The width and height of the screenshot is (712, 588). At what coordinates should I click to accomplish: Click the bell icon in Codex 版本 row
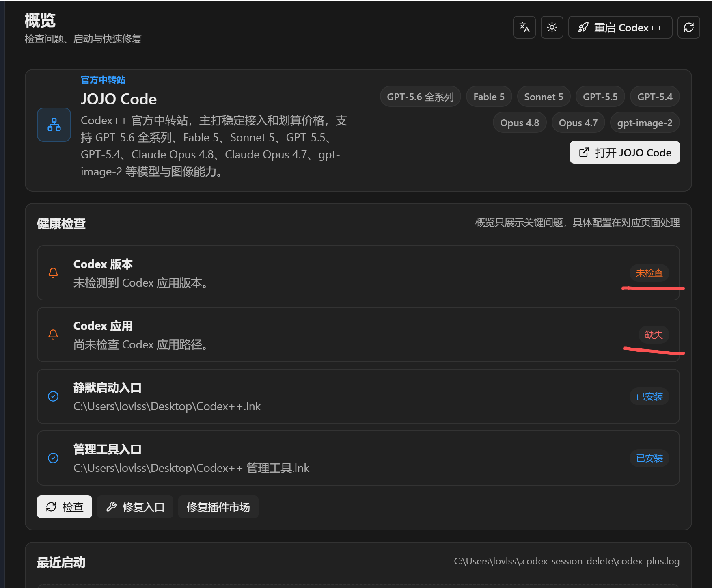[x=53, y=273]
